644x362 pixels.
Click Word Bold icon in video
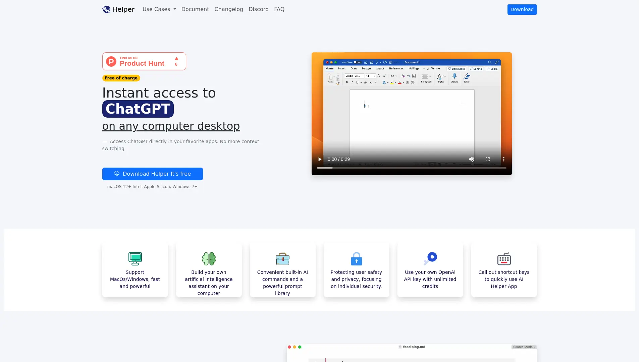347,82
